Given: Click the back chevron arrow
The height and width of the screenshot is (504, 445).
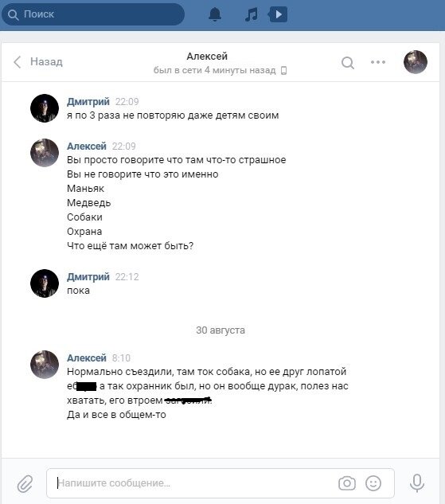Looking at the screenshot, I should (18, 62).
